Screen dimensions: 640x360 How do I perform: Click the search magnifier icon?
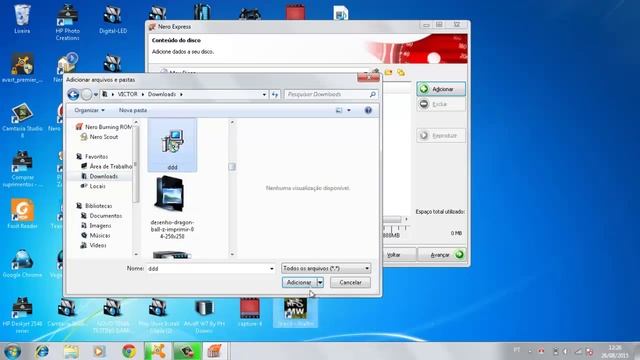click(372, 94)
